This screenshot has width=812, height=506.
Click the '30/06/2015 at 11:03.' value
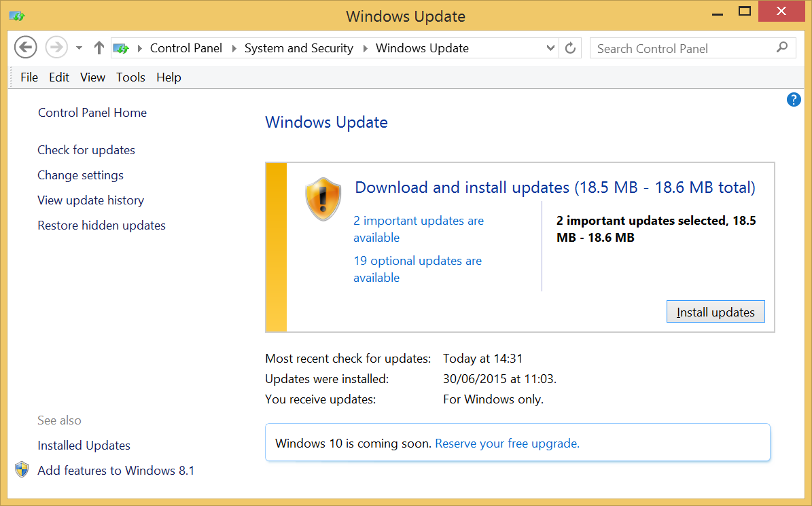[499, 379]
